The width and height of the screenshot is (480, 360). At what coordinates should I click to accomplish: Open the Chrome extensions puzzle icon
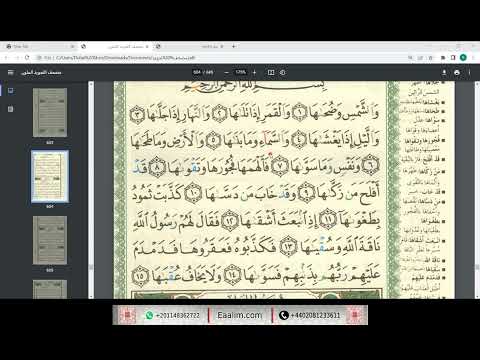click(x=443, y=58)
